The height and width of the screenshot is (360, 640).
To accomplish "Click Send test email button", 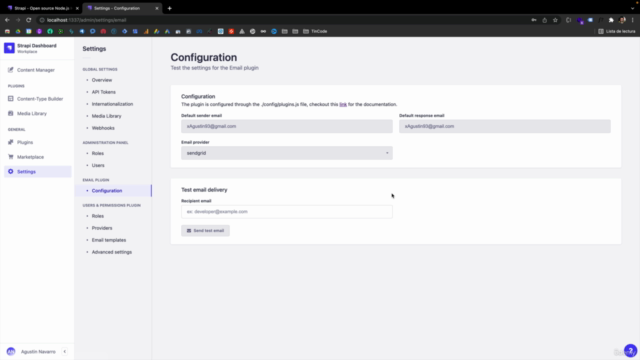I will (205, 231).
